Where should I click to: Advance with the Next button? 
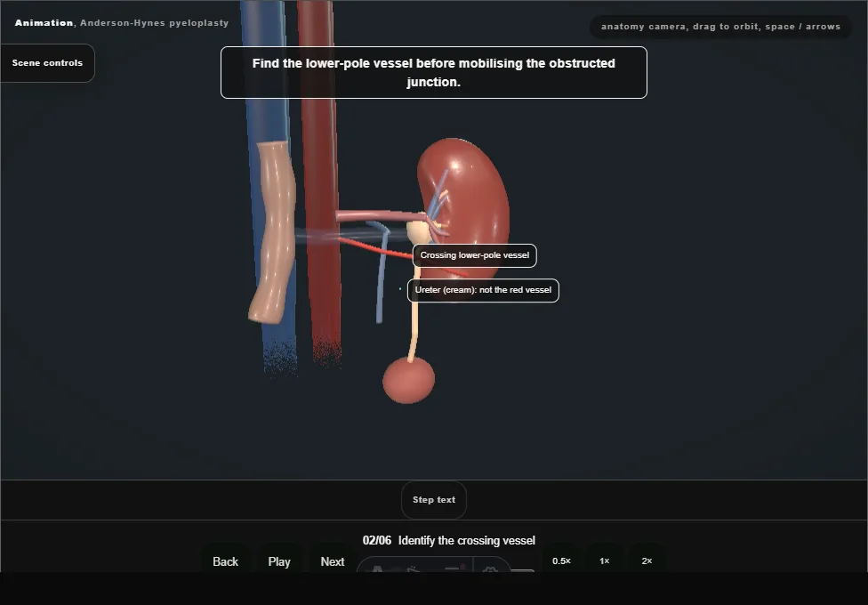[332, 561]
